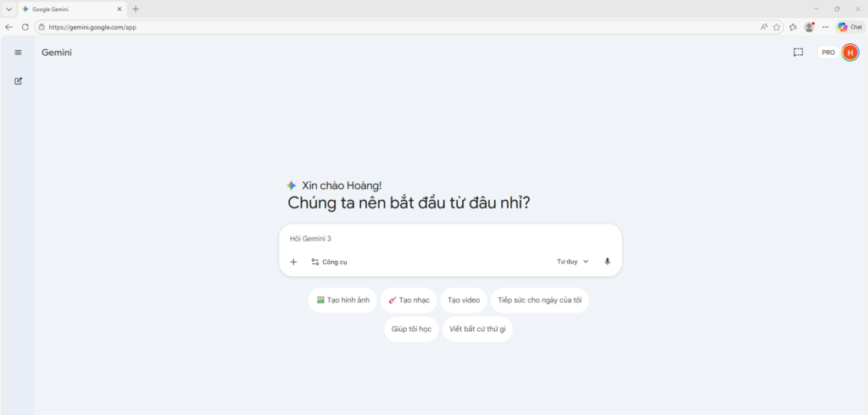Expand the Tư duy model dropdown

(572, 262)
